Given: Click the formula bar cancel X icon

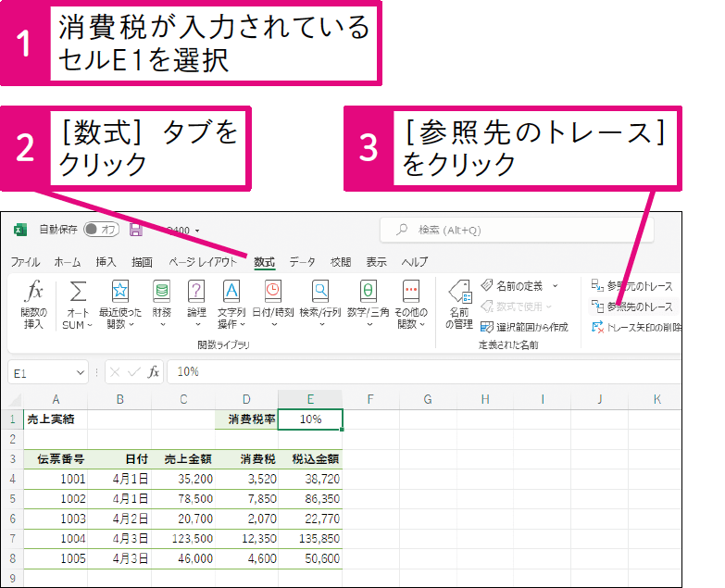Looking at the screenshot, I should click(x=115, y=372).
